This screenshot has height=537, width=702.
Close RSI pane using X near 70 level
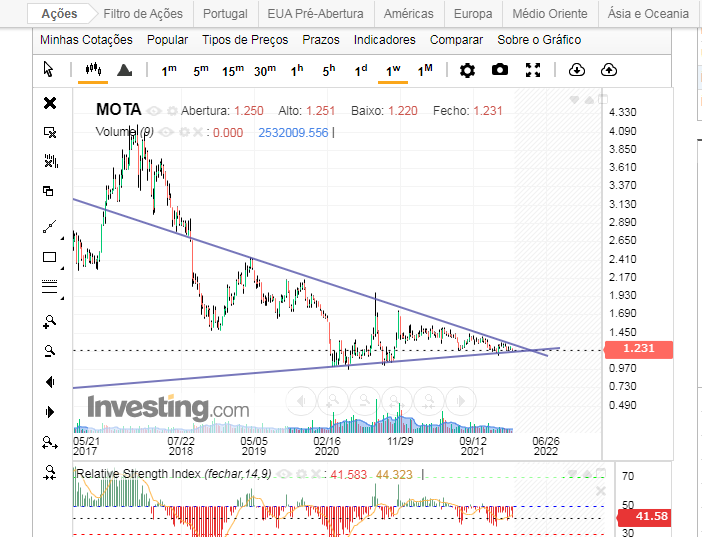(x=600, y=491)
